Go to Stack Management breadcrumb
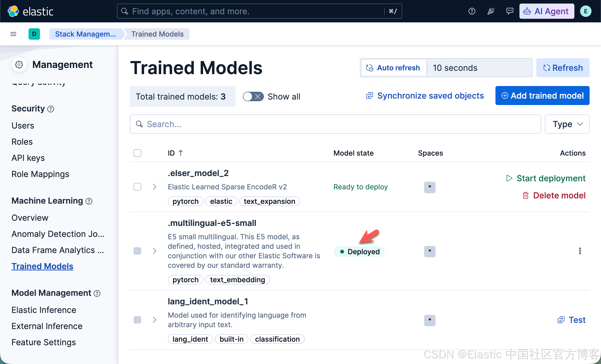Image resolution: width=601 pixels, height=364 pixels. [86, 34]
